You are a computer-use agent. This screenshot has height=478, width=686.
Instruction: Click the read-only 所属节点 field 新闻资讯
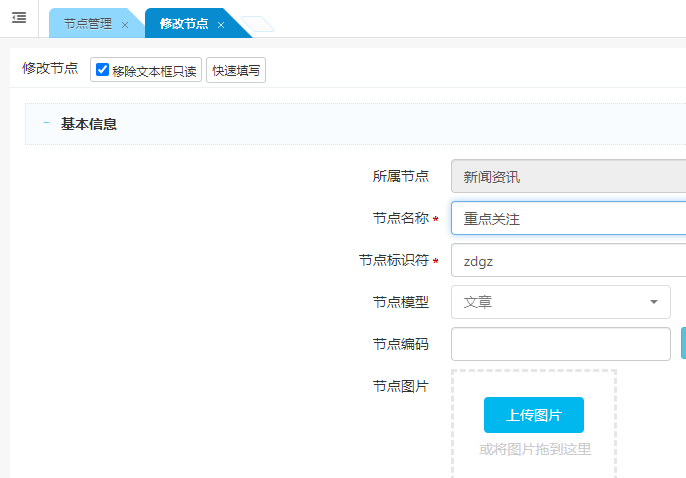[x=568, y=176]
